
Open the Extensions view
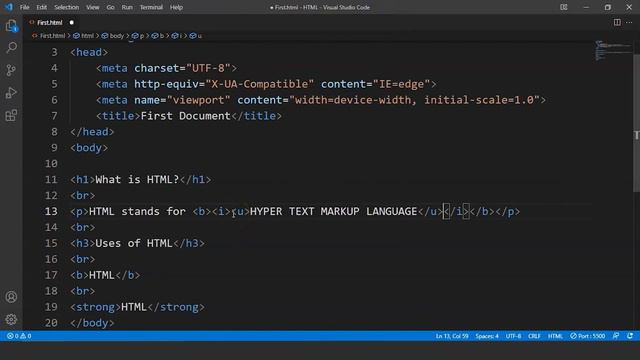pos(11,115)
